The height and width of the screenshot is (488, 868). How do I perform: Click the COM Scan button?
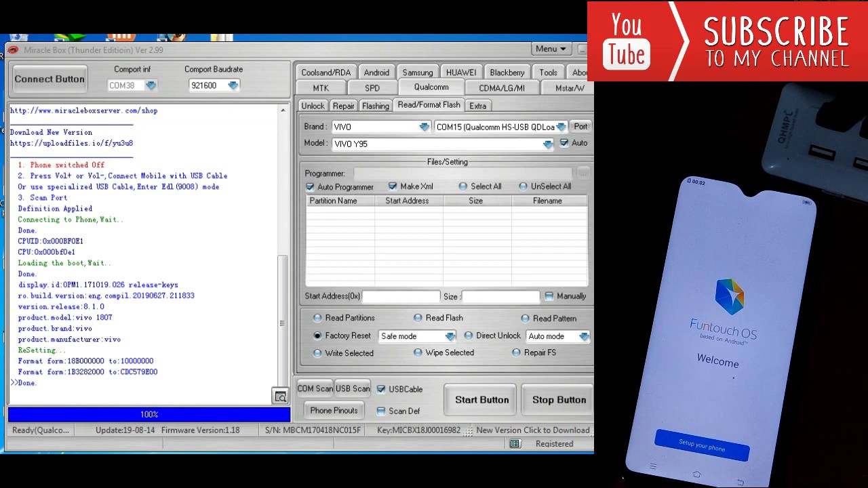tap(315, 388)
